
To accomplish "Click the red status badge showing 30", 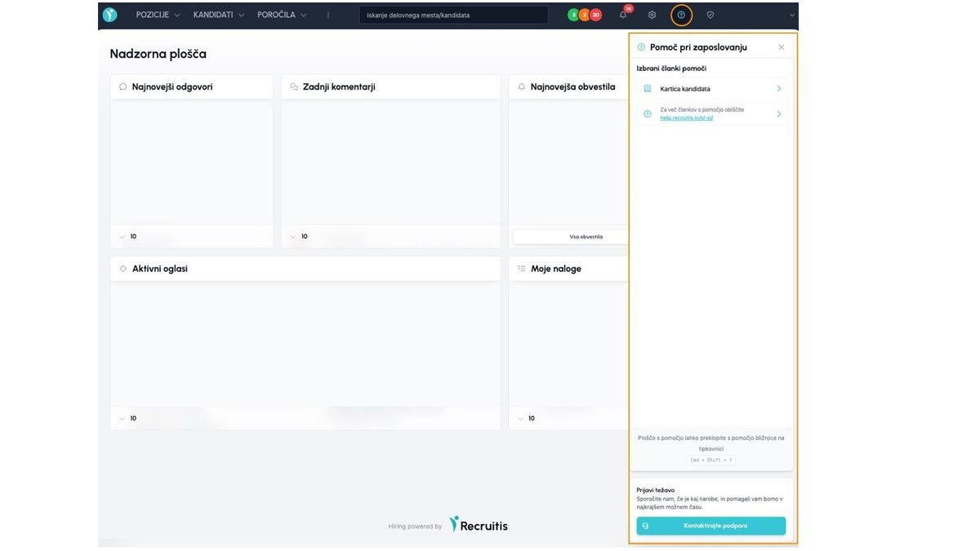I will pyautogui.click(x=596, y=15).
